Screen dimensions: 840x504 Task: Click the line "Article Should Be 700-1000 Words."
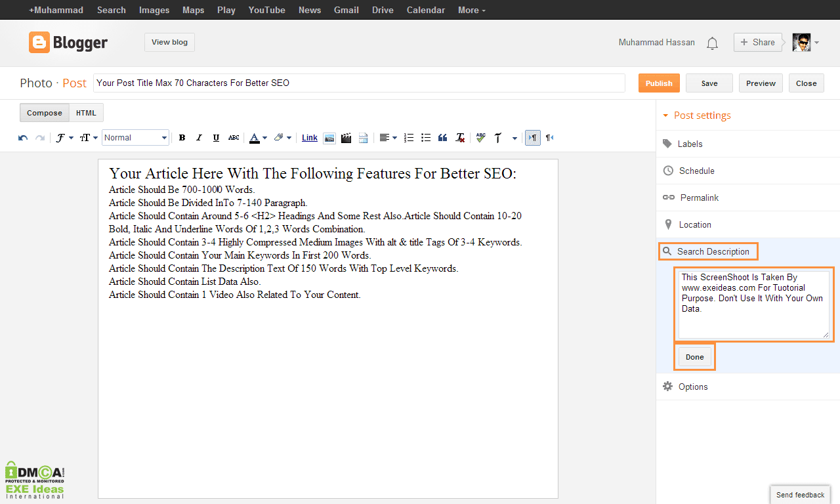tap(182, 190)
